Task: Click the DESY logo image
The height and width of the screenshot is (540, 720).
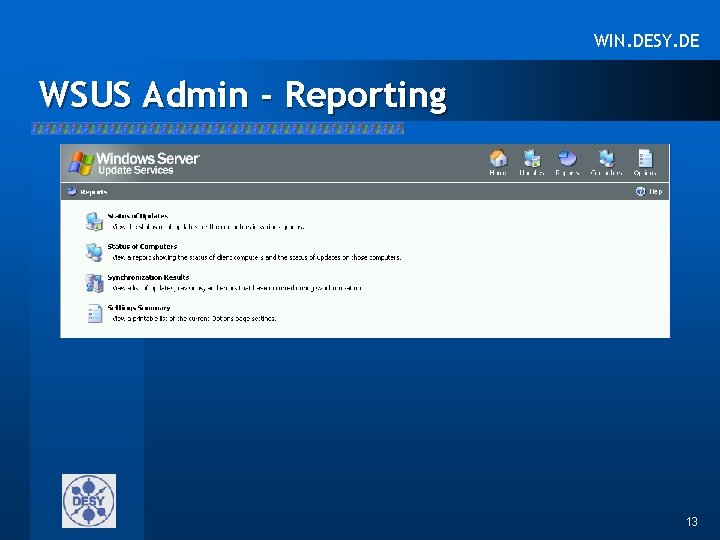Action: point(89,501)
